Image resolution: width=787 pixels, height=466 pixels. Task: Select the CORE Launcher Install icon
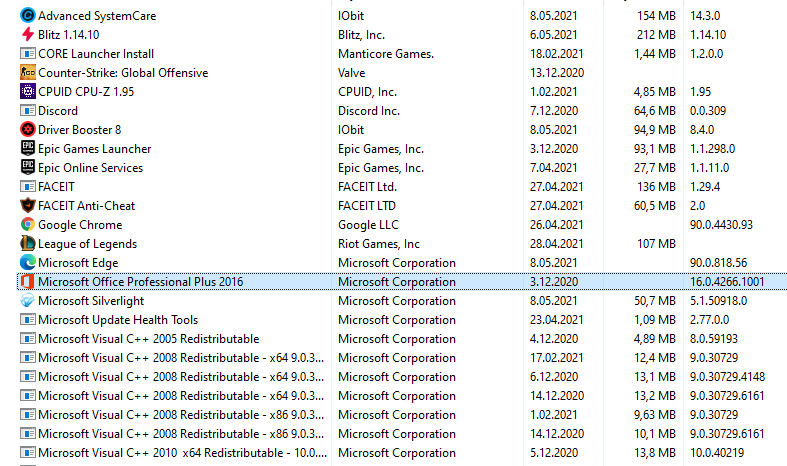pyautogui.click(x=28, y=54)
